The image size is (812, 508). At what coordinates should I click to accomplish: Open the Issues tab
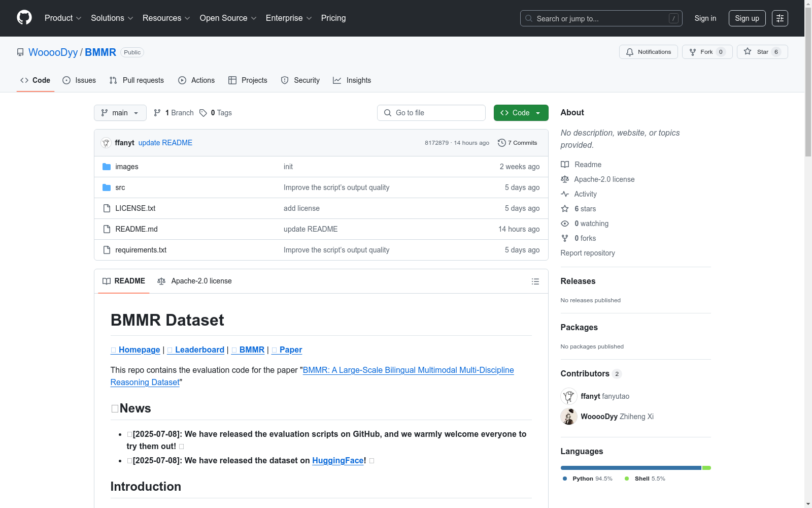79,80
